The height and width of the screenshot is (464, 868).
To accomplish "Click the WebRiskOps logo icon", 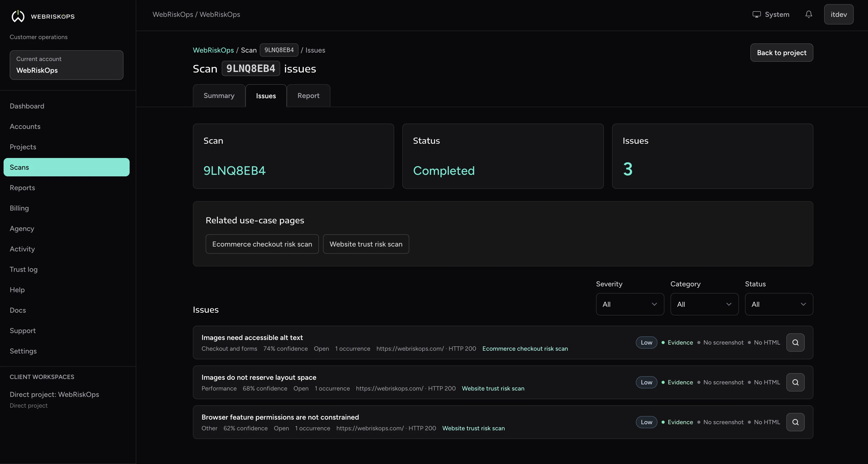I will 18,16.
